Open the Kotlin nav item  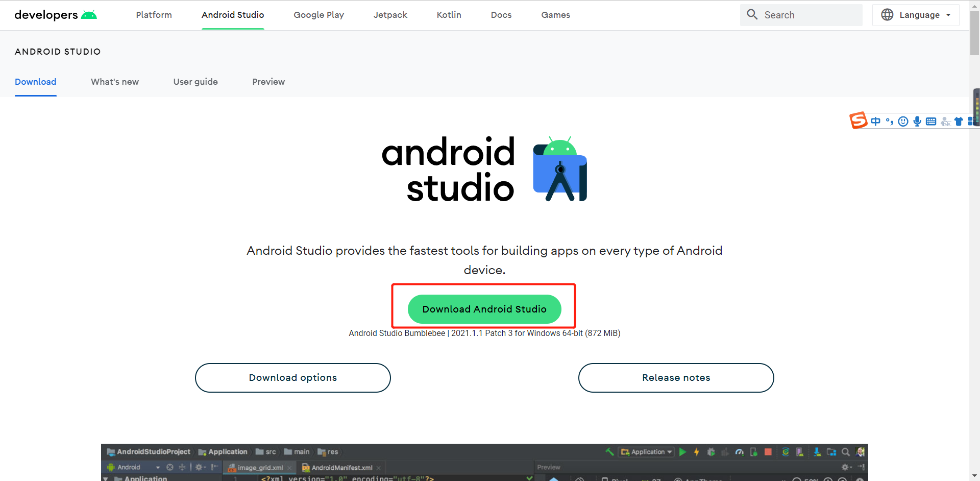[449, 15]
